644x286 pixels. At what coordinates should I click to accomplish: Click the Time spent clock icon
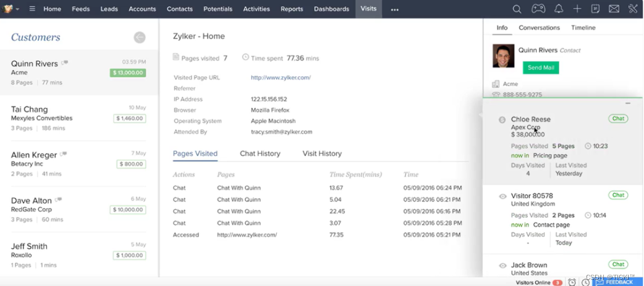click(x=245, y=57)
